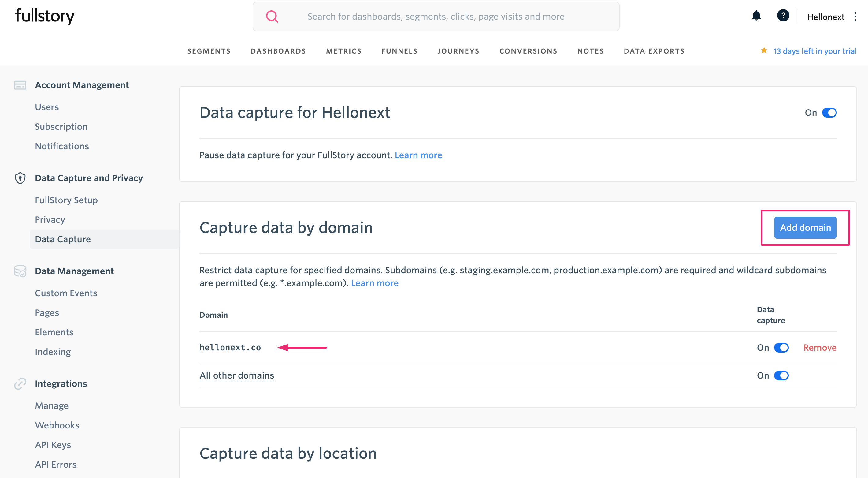Focus the dashboards and segments search field
This screenshot has width=868, height=478.
click(x=436, y=17)
